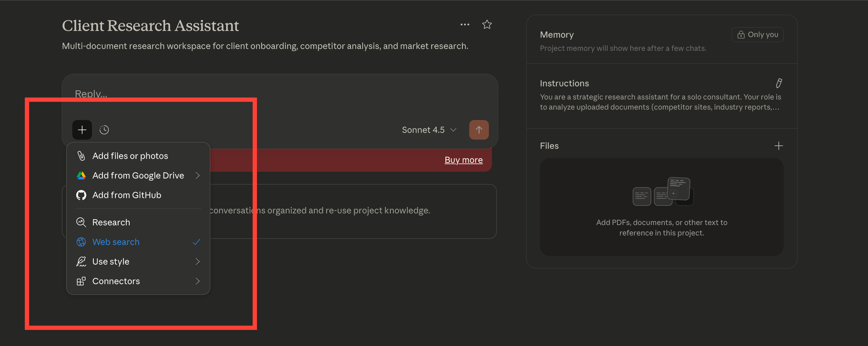Expand Add from Google Drive chevron
Viewport: 868px width, 346px height.
tap(197, 175)
